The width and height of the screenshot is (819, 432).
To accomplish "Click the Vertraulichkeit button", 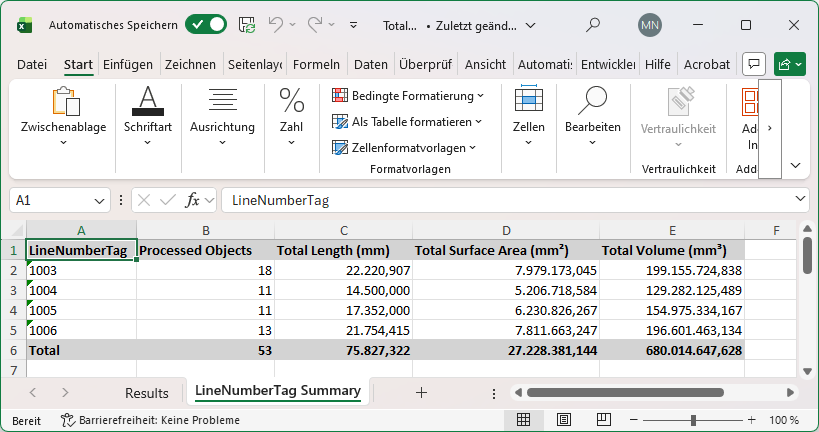I will click(x=678, y=118).
